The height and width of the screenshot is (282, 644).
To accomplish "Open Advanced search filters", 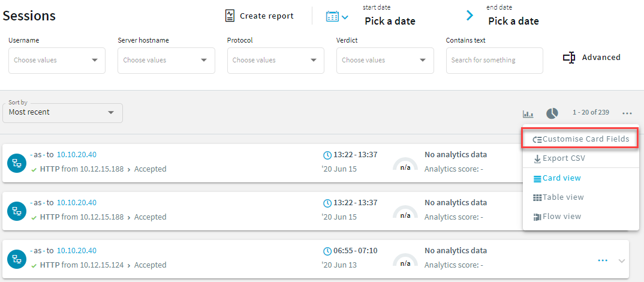I will [x=591, y=58].
